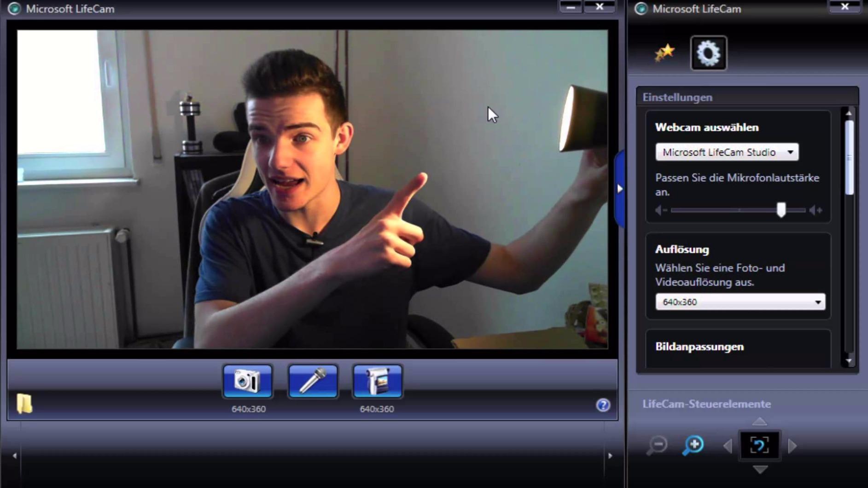Click the settings panel scrollbar thumb
Screen dimensions: 868x488
click(850, 157)
